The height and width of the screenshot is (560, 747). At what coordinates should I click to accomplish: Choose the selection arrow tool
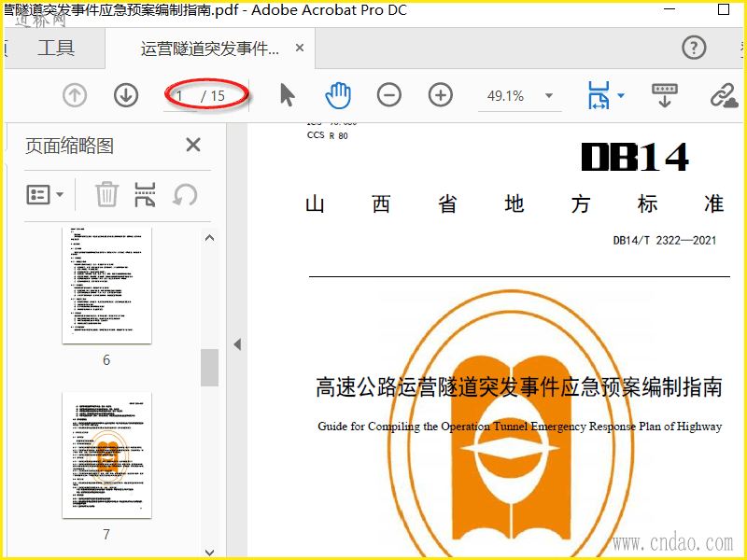click(288, 95)
